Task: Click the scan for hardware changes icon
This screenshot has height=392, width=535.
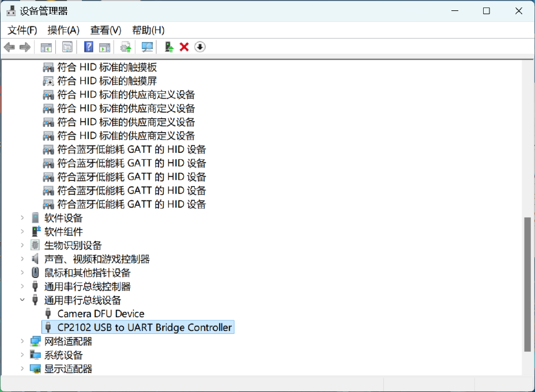Action: pyautogui.click(x=146, y=47)
